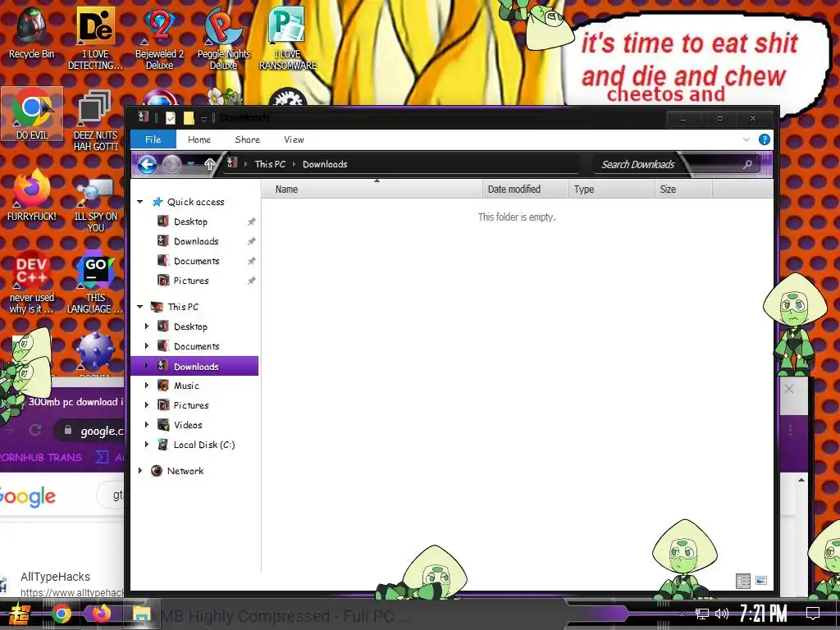840x630 pixels.
Task: Open the File ribbon tab
Action: pyautogui.click(x=153, y=139)
